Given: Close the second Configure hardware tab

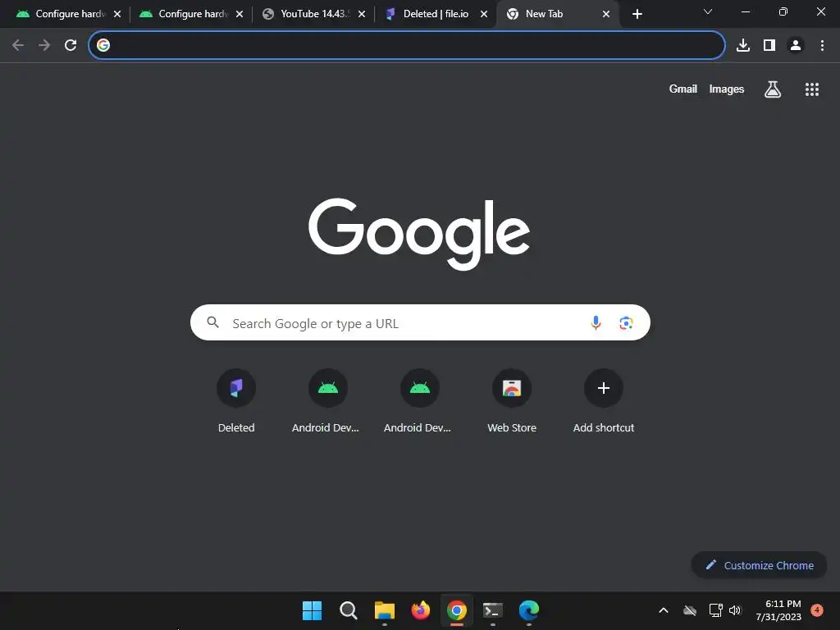Looking at the screenshot, I should tap(240, 14).
